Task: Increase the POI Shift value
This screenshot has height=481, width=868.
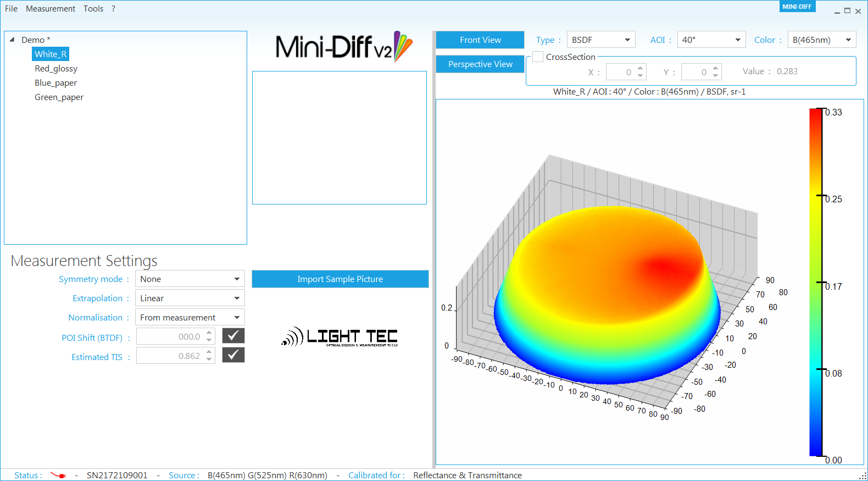Action: [209, 333]
